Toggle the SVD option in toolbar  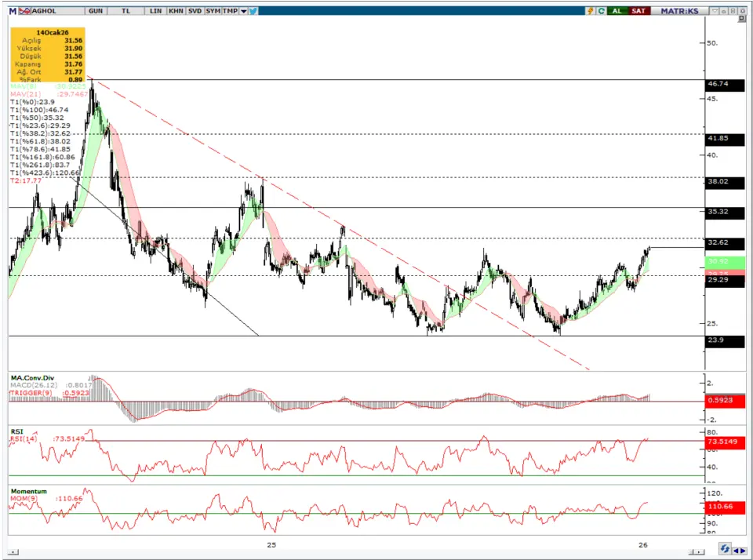click(195, 11)
